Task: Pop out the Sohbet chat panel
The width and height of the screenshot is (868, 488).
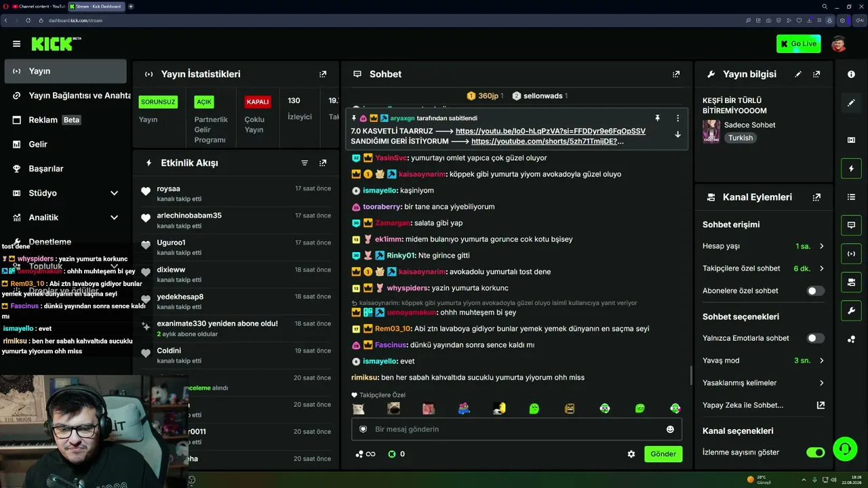Action: 676,74
